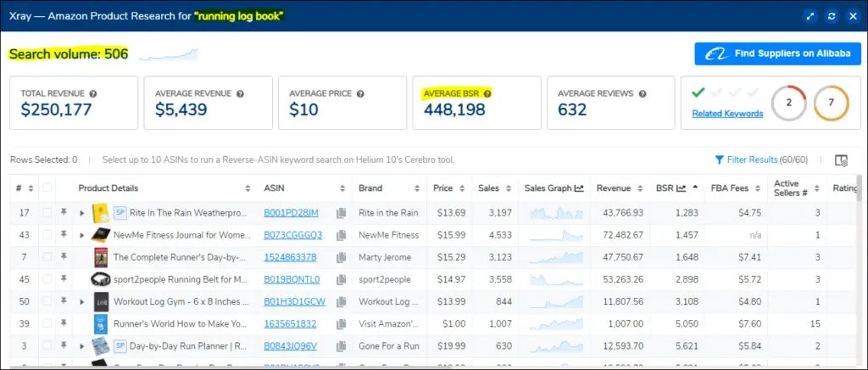Viewport: 868px width, 370px height.
Task: Open ASIN link B073CGGGQ3
Action: (x=292, y=235)
